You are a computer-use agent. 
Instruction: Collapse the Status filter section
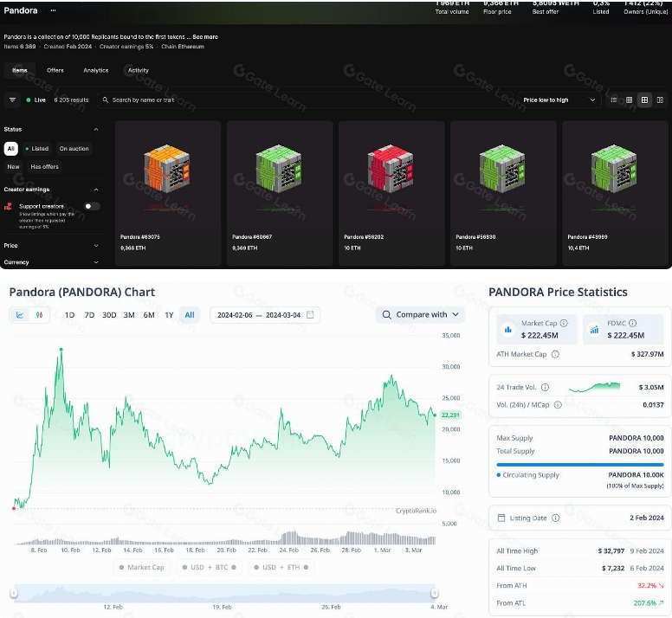pos(96,129)
